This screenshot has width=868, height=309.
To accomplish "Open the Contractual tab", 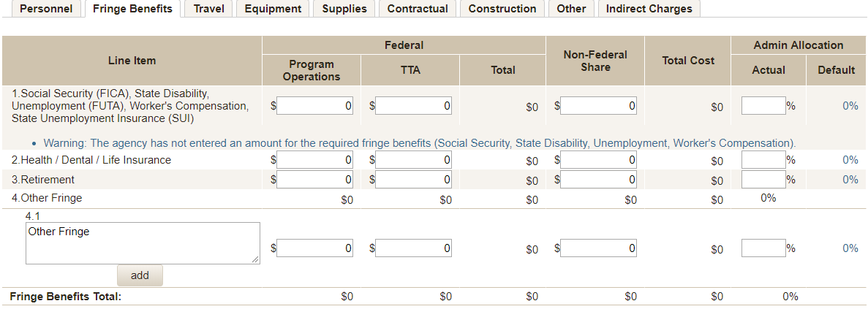I will (418, 9).
